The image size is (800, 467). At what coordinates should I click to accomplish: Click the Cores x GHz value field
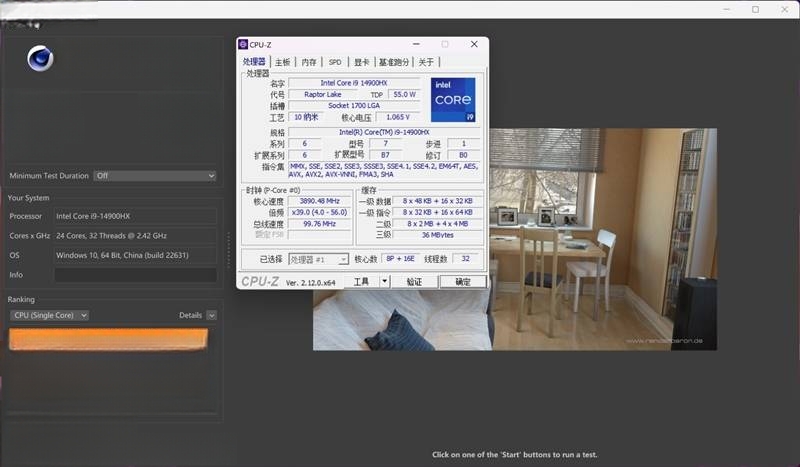point(136,236)
